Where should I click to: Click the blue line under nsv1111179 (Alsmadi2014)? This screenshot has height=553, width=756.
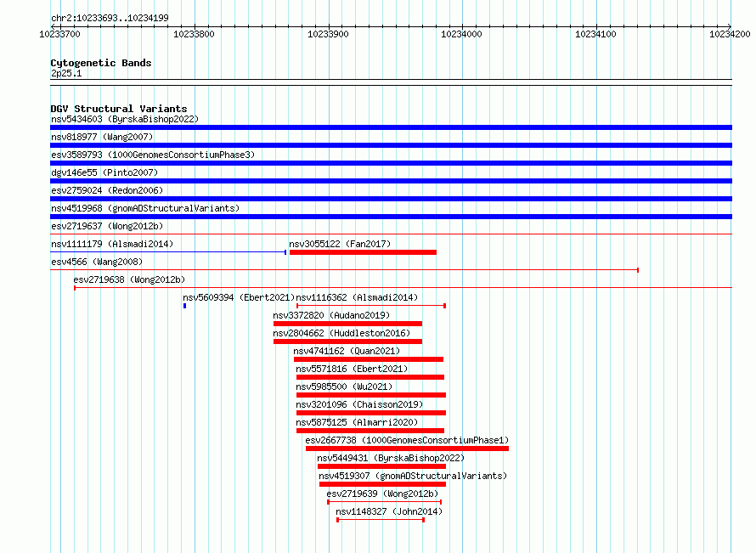tap(168, 252)
